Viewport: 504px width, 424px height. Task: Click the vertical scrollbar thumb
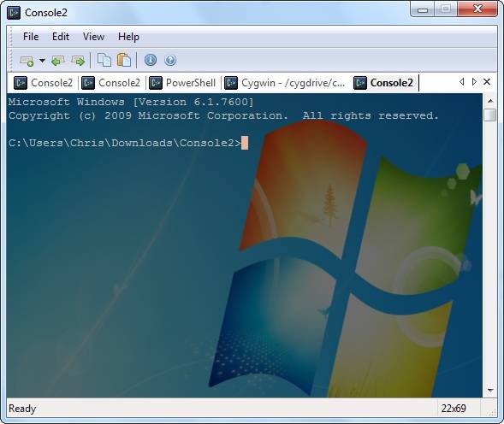(490, 115)
